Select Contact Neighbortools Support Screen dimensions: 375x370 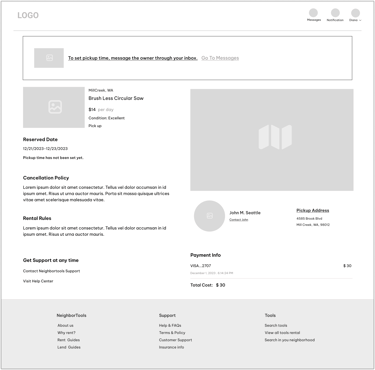coord(51,271)
